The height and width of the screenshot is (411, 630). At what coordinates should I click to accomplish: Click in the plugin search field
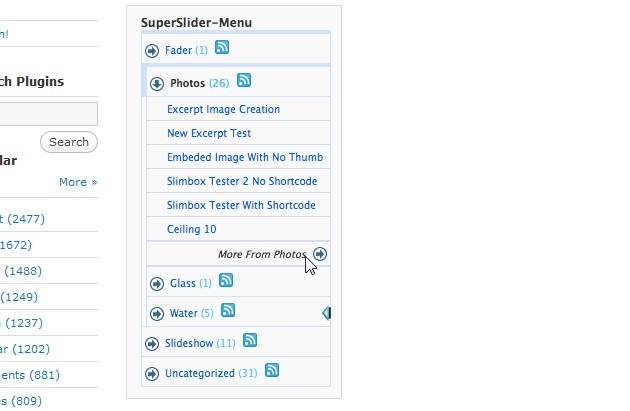pyautogui.click(x=48, y=113)
